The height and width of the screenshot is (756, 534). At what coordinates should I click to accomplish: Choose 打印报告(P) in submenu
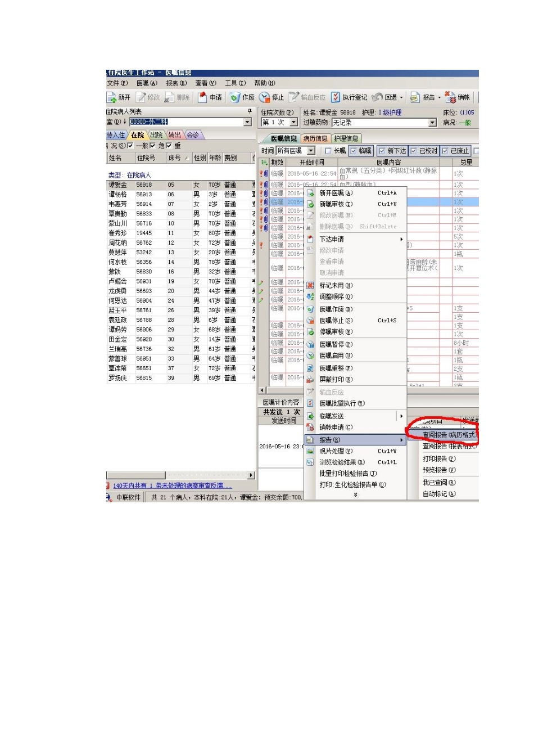point(439,459)
